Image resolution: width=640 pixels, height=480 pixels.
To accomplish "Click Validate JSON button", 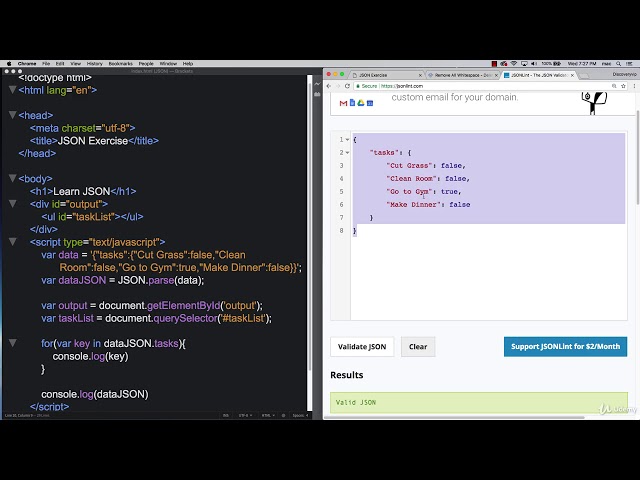I will 362,347.
